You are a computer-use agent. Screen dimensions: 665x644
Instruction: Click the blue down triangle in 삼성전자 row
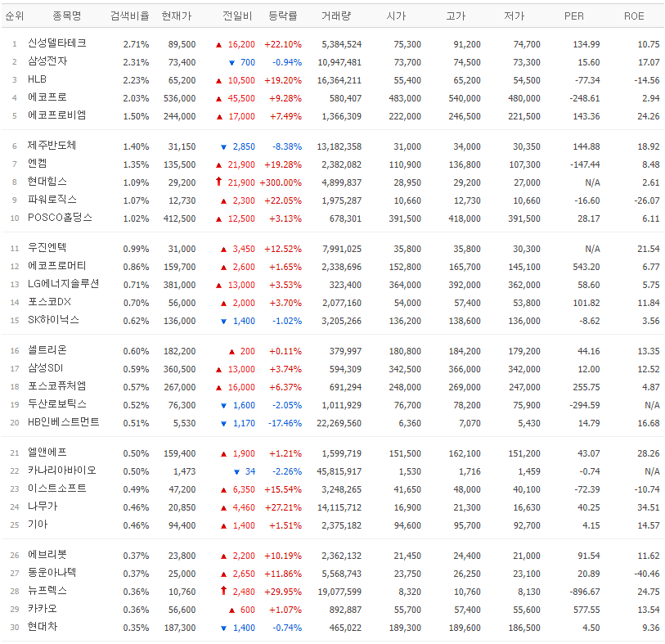[231, 63]
